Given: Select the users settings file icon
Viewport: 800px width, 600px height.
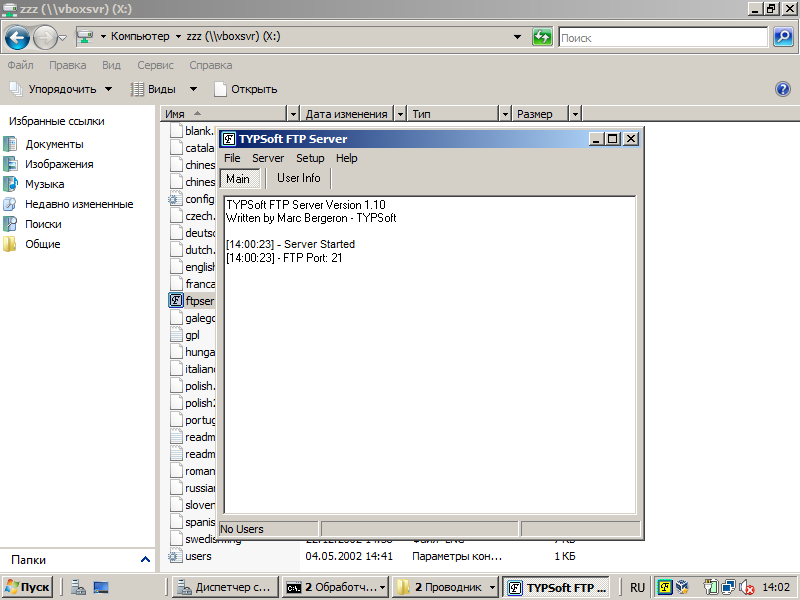Looking at the screenshot, I should tap(176, 556).
